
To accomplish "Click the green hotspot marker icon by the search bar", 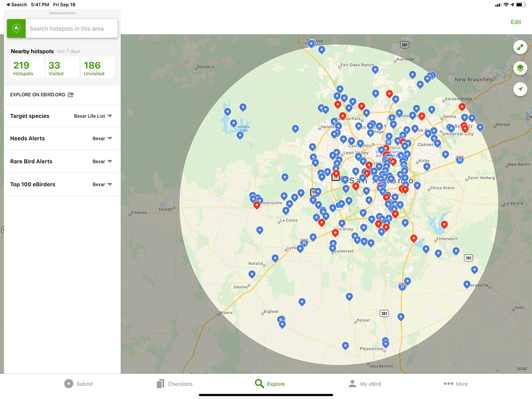I will [16, 28].
